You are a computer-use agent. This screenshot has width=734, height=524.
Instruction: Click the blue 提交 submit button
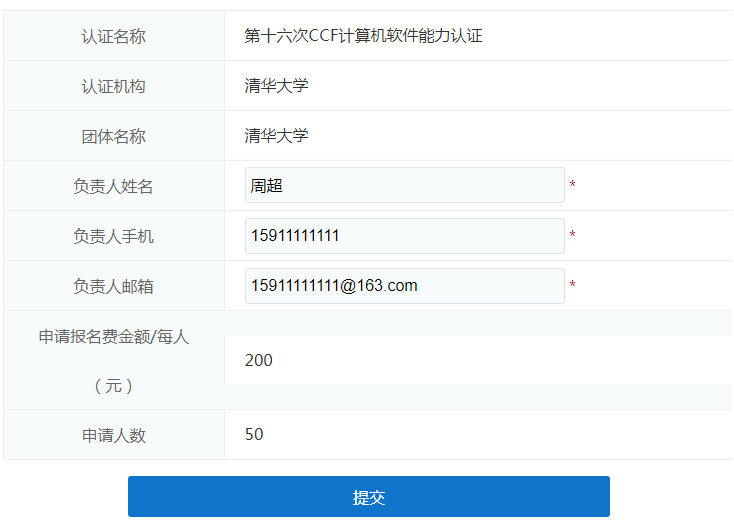pos(368,496)
